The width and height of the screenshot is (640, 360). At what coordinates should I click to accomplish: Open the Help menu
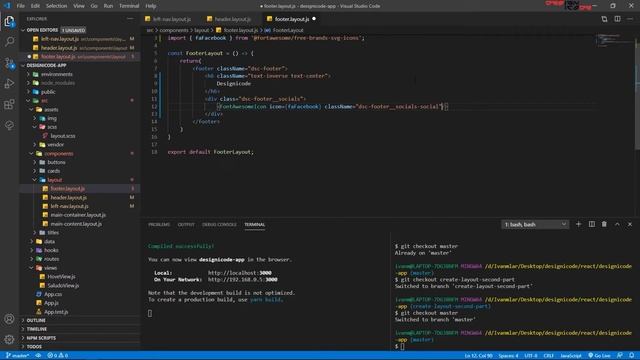151,6
